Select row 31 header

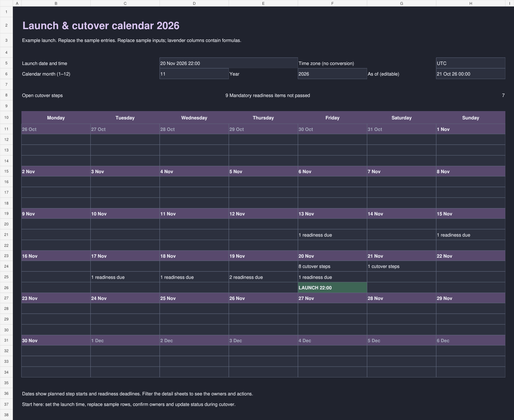pos(6,340)
